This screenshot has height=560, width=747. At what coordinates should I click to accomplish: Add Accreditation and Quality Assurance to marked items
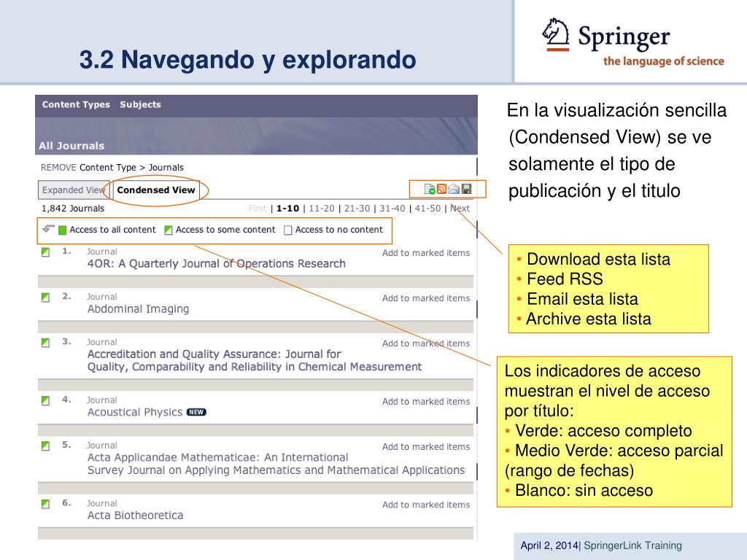(426, 343)
